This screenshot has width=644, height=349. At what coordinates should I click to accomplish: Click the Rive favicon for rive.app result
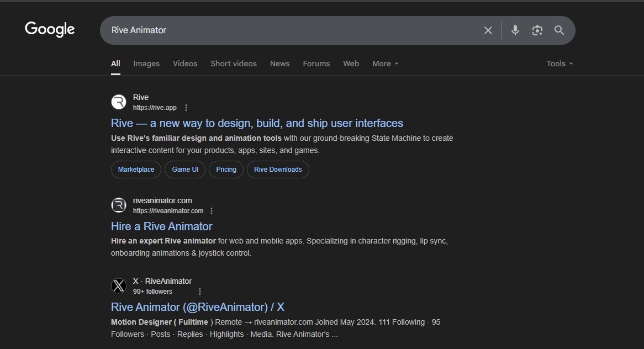[x=119, y=102]
